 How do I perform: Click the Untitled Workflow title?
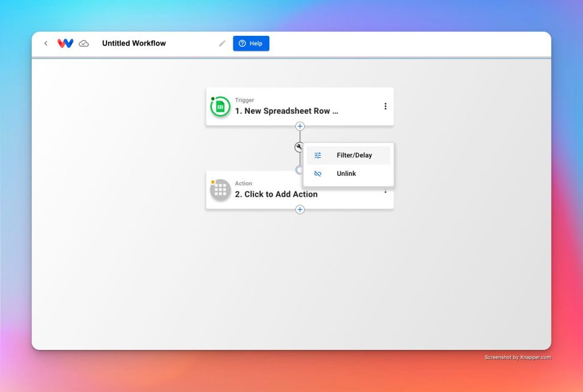134,43
